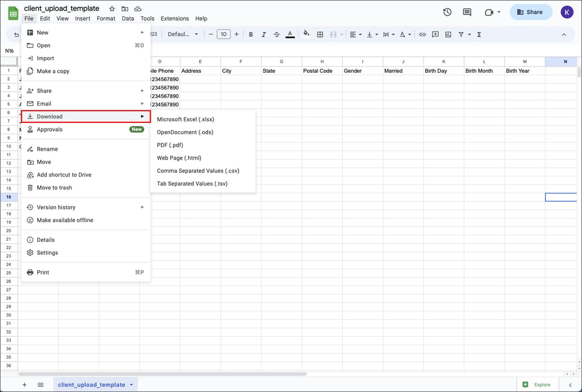Expand the Email submenu
The image size is (582, 392).
click(86, 104)
